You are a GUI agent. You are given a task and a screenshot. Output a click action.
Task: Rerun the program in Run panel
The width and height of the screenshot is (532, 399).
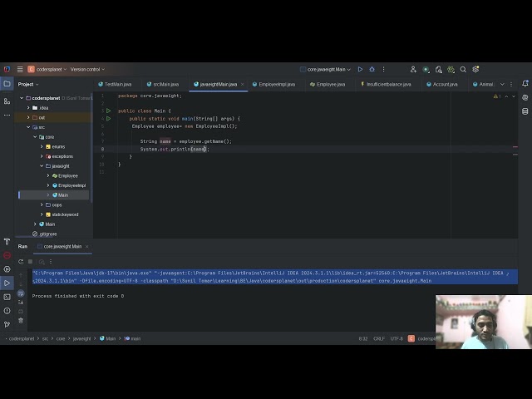point(21,262)
